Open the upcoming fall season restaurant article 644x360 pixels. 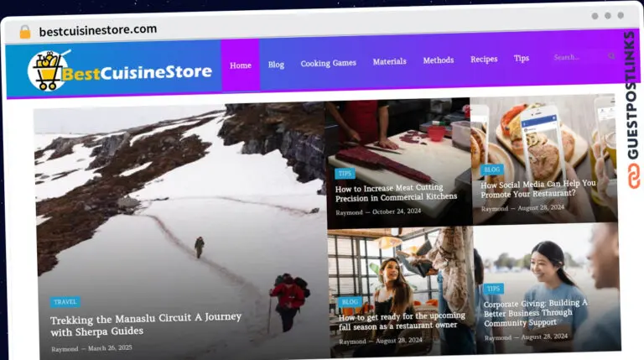pyautogui.click(x=402, y=322)
